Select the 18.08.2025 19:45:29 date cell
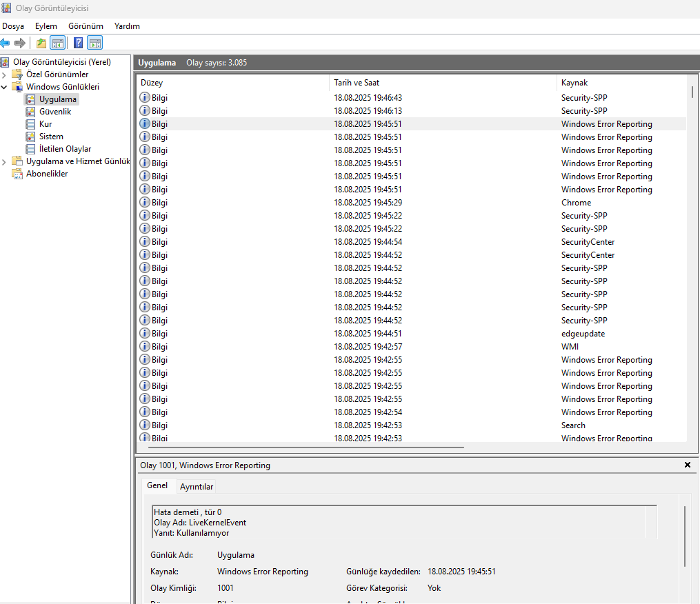 (x=368, y=203)
